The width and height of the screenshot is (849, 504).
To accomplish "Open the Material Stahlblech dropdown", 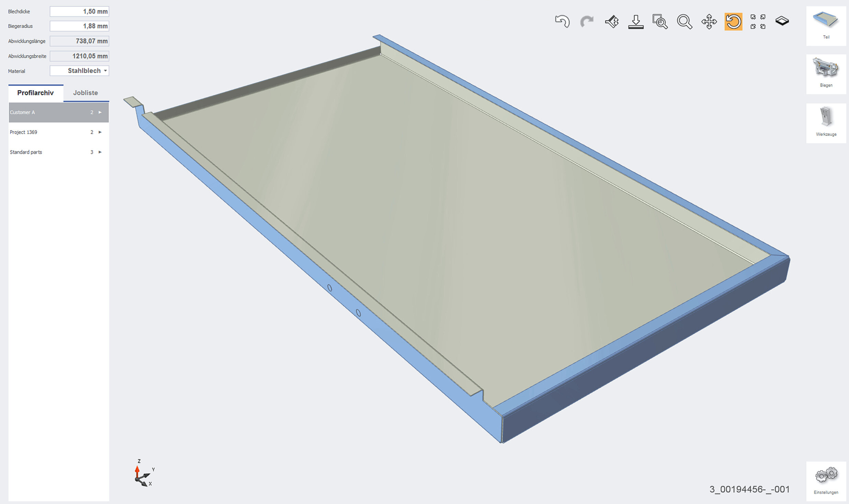I will point(79,71).
